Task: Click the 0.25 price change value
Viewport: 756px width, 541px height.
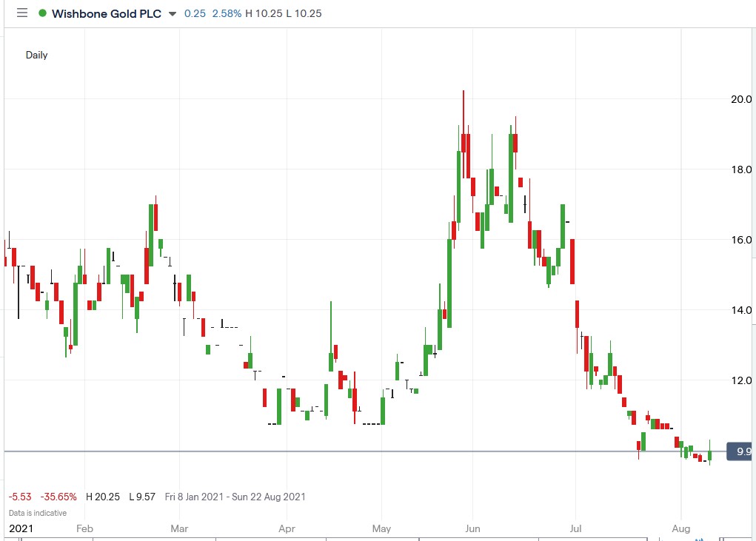Action: pos(195,13)
